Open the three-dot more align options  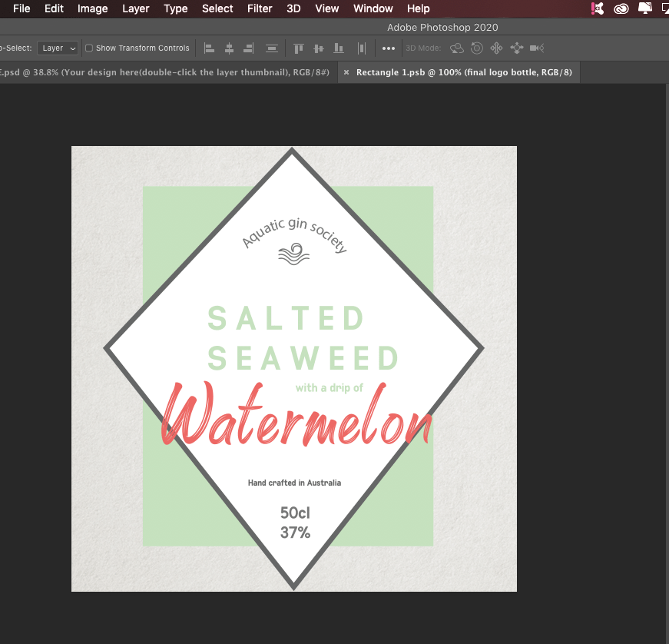pos(388,48)
